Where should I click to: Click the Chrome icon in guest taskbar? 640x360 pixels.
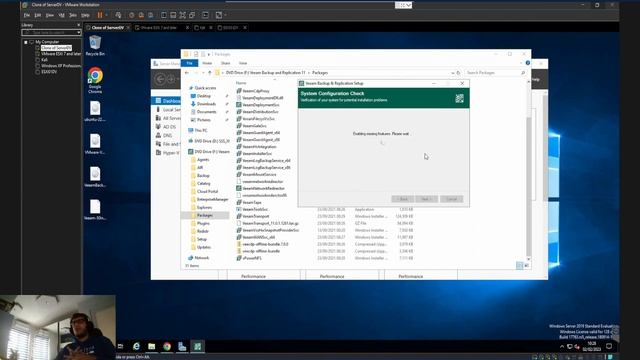point(167,346)
